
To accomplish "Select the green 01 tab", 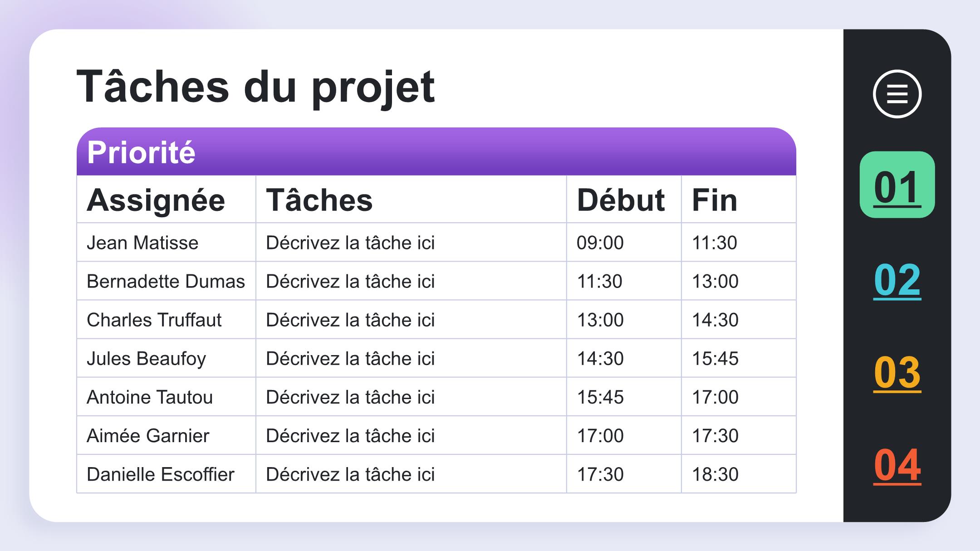I will tap(897, 185).
